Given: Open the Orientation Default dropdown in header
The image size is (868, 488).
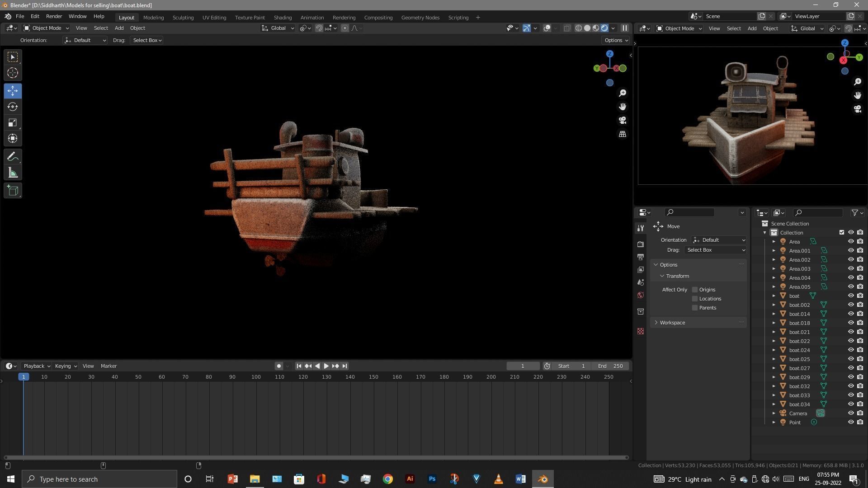Looking at the screenshot, I should pyautogui.click(x=85, y=40).
